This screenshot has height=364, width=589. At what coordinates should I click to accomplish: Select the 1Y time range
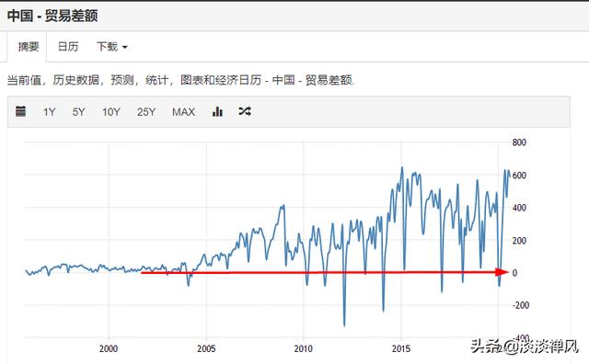(49, 112)
